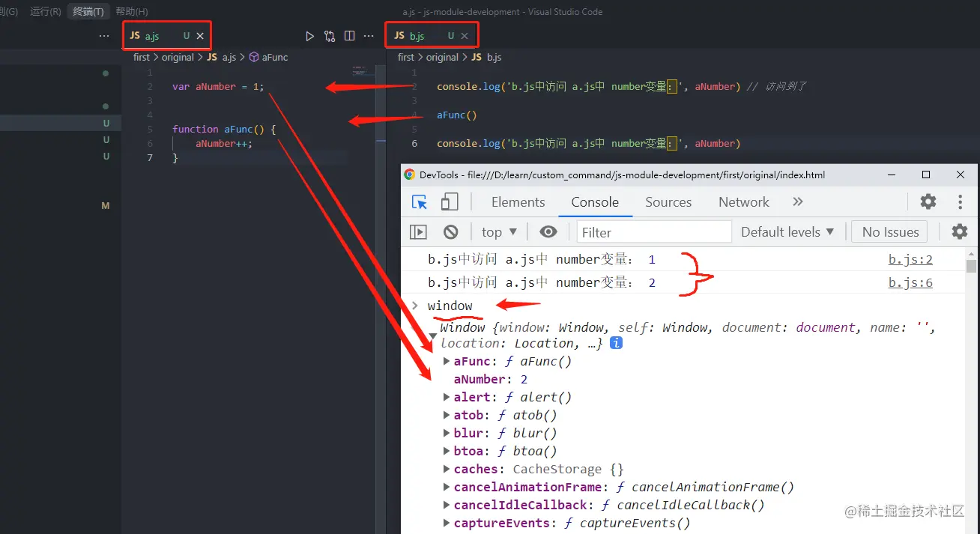Expand the blur property

coord(447,433)
